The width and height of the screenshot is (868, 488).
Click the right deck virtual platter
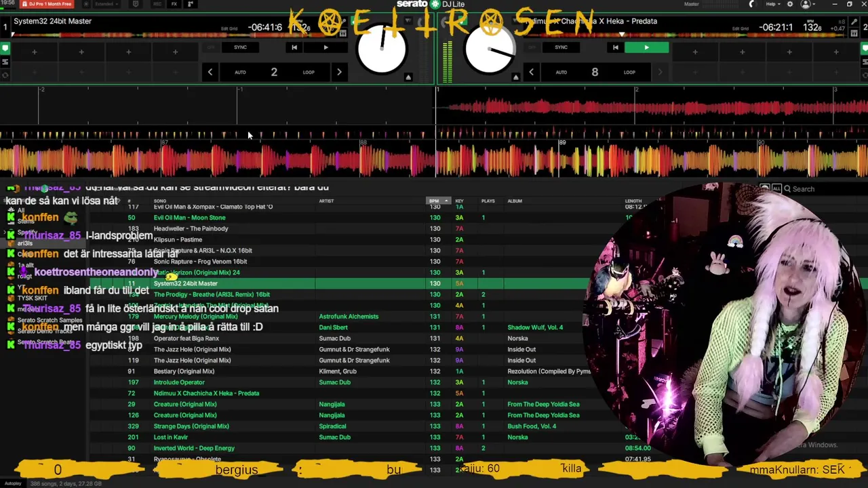[489, 49]
